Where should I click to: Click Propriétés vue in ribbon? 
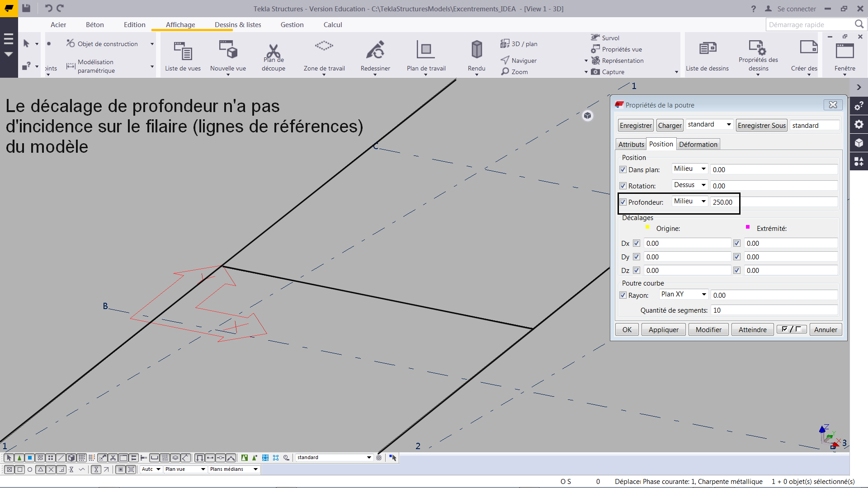(x=617, y=49)
